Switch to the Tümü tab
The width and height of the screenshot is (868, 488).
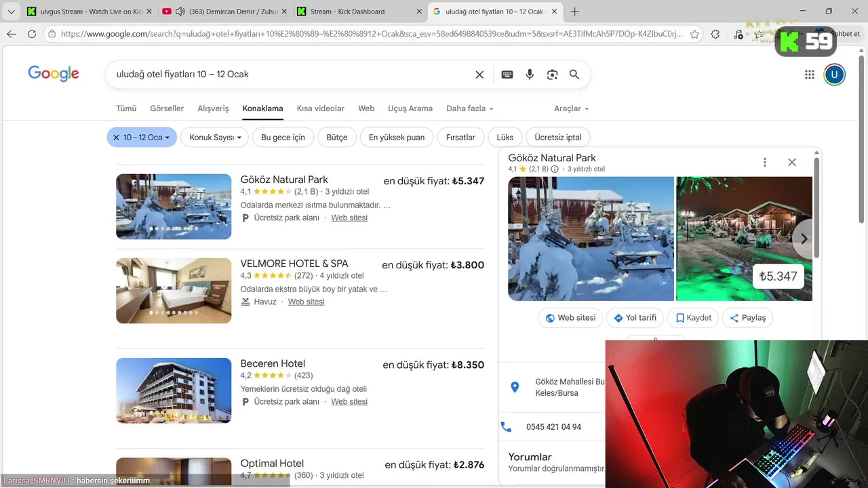pos(126,108)
